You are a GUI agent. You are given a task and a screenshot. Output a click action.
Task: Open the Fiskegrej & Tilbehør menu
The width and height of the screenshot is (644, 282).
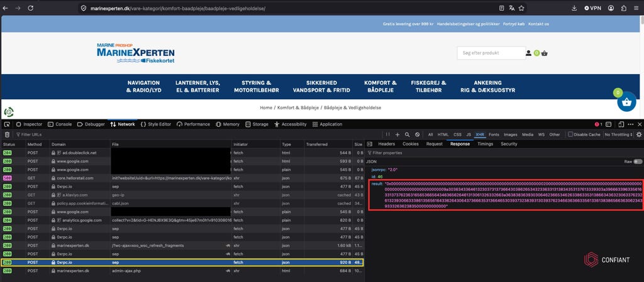coord(428,87)
